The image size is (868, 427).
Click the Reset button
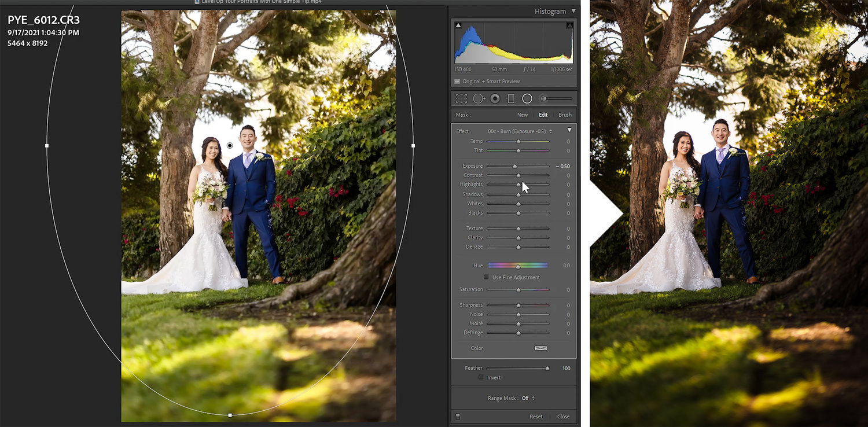[x=536, y=417]
